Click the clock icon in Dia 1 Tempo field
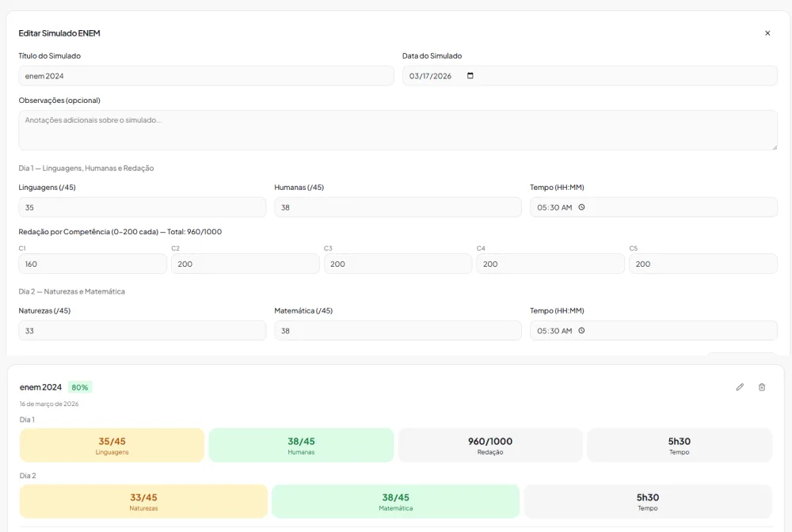 [x=581, y=207]
